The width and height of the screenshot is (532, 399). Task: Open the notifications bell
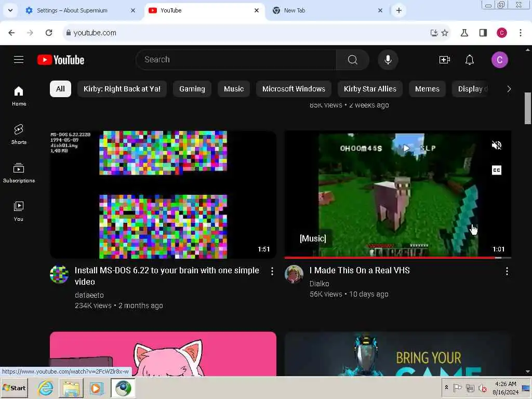pos(470,60)
